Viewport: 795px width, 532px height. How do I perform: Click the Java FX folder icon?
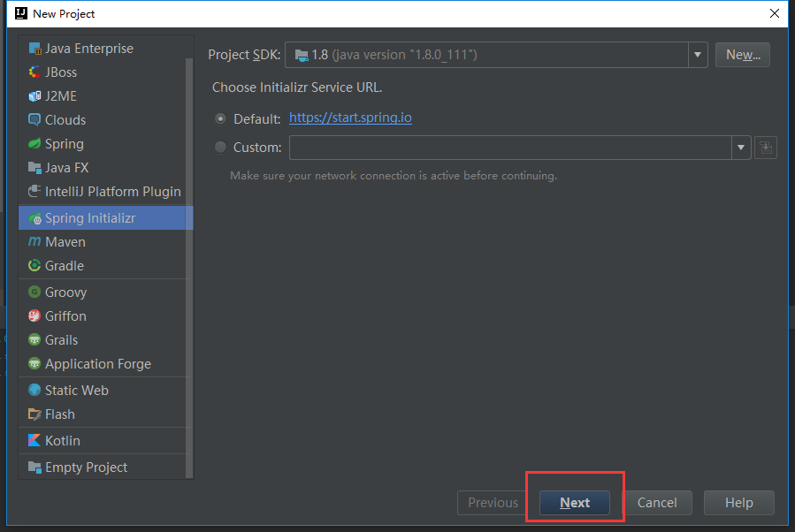click(34, 168)
